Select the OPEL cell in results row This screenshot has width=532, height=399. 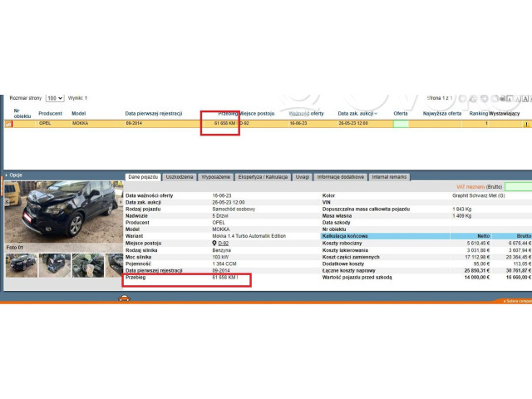click(45, 123)
